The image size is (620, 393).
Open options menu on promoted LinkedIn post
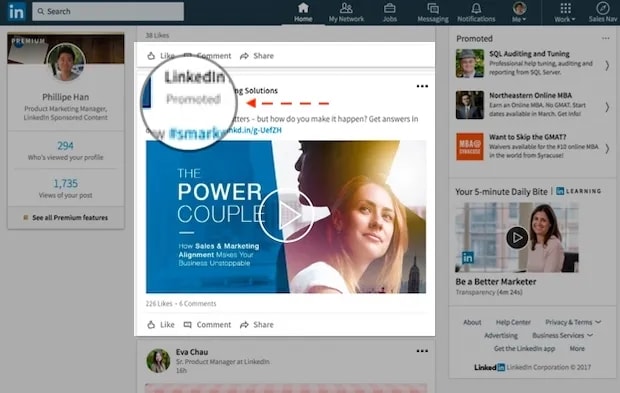click(422, 86)
